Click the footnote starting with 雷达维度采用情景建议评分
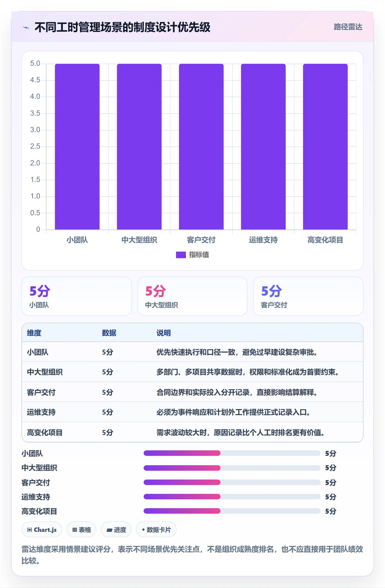 192,555
